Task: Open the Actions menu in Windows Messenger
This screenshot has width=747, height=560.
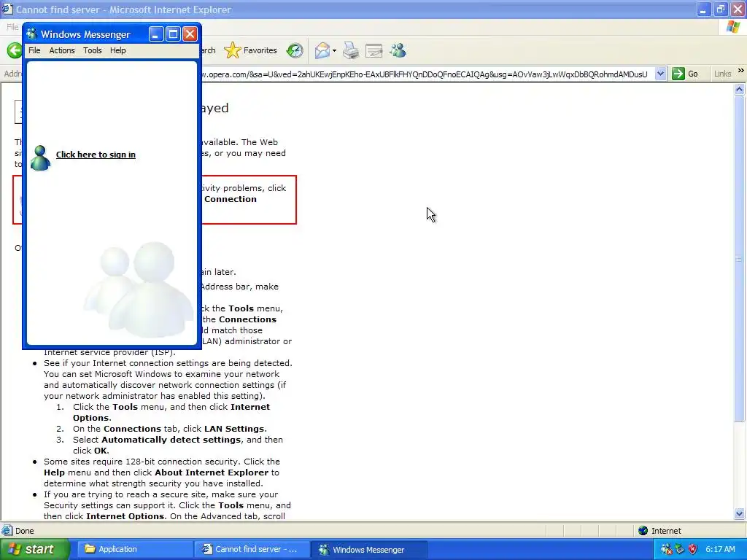Action: (62, 50)
